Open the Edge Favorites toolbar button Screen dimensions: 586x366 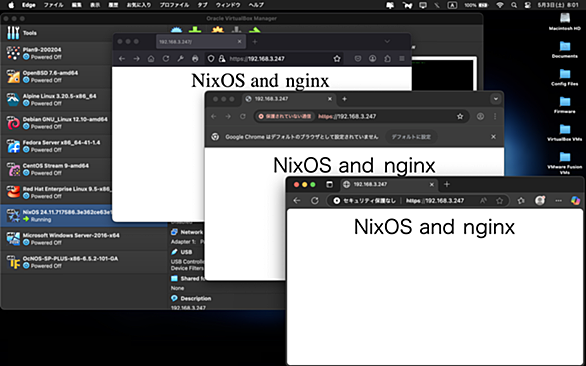click(521, 201)
